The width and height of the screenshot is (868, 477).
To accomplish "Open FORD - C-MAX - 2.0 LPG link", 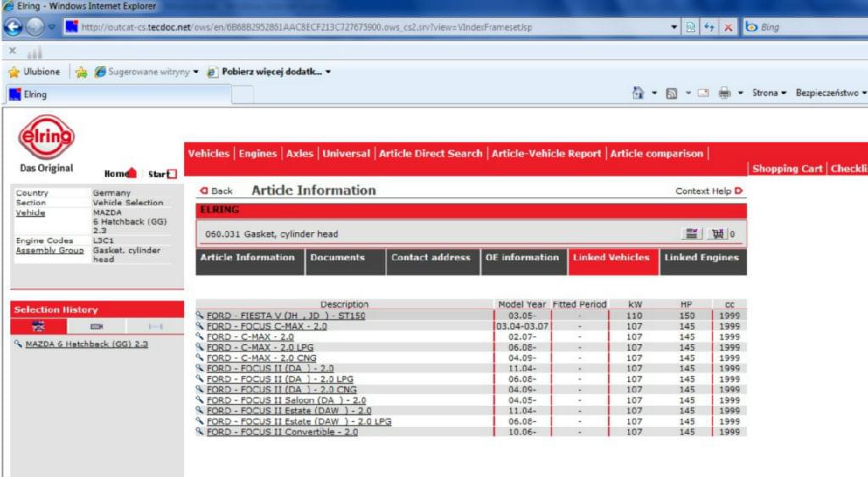I will 259,347.
